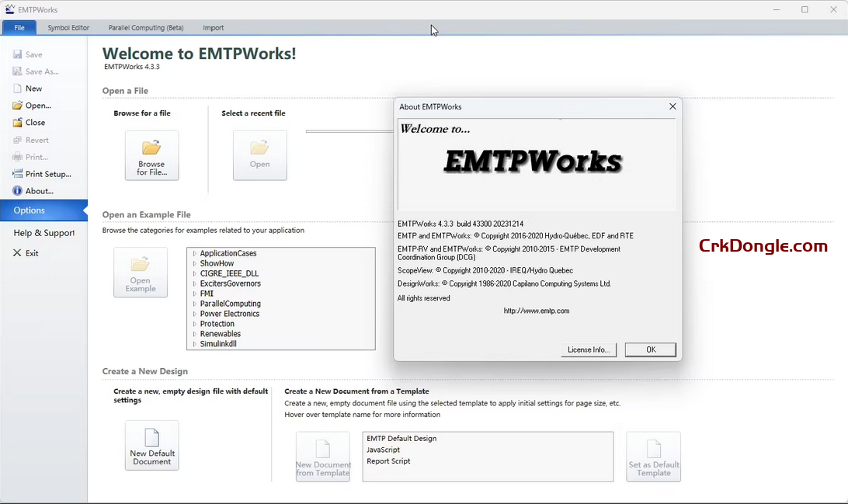This screenshot has height=504, width=848.
Task: Click the Exit icon in sidebar
Action: 17,253
